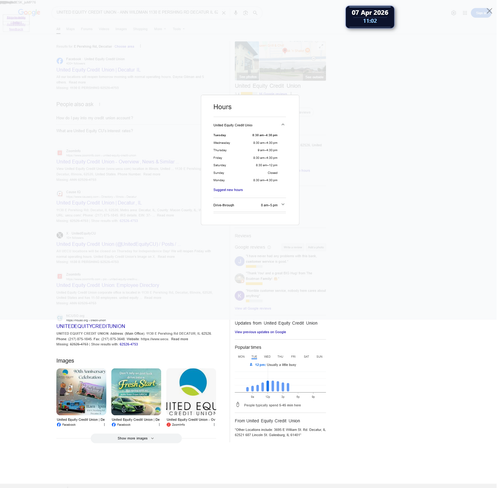Select THU in Popular times
Image resolution: width=500 pixels, height=488 pixels.
tap(280, 356)
